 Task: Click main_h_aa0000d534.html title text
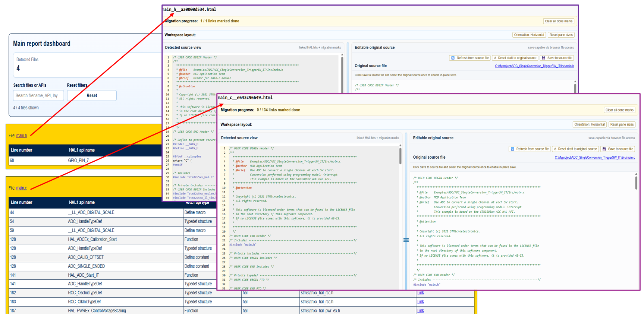189,10
